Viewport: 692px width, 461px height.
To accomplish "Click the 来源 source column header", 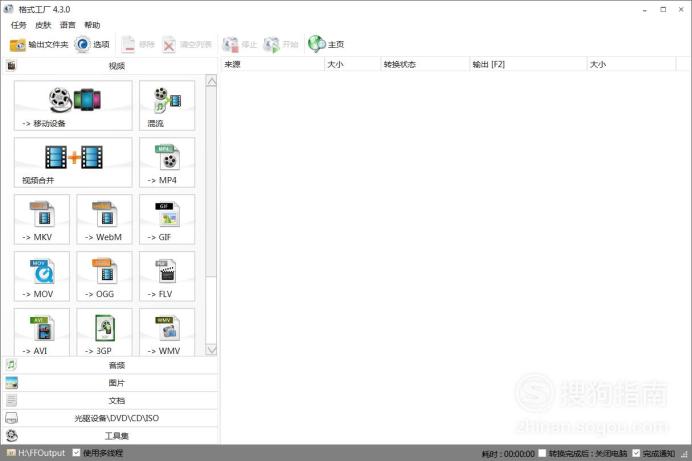I will coord(272,64).
